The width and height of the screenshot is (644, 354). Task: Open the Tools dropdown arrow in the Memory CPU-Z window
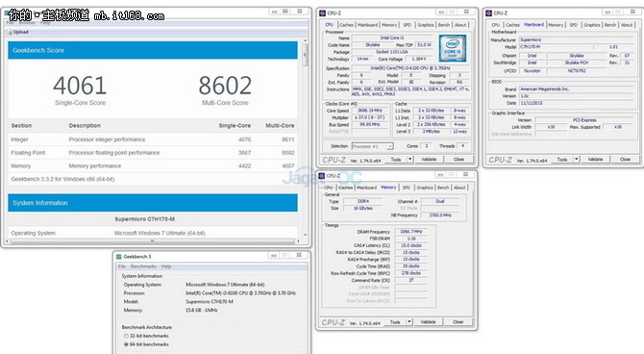[409, 322]
